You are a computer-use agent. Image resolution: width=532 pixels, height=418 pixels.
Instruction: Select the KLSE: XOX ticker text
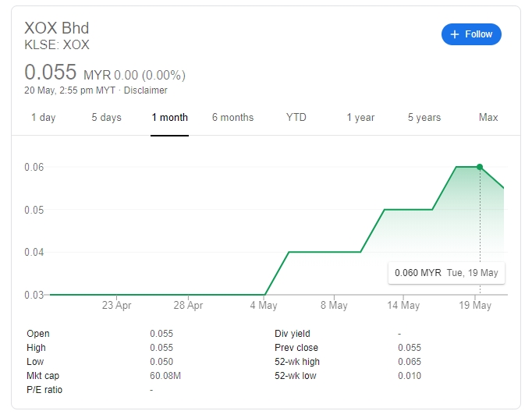pos(57,45)
